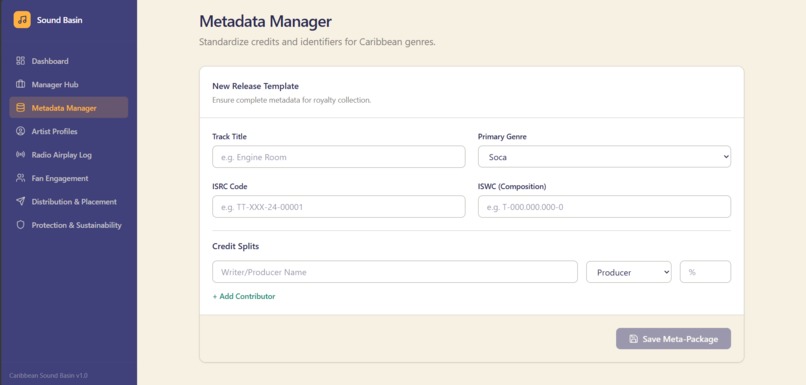
Task: Click the Credit Splits section label
Action: (235, 246)
